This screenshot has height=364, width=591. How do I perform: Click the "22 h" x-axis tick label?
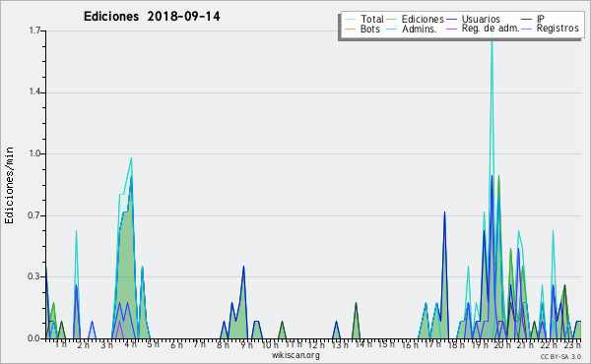549,344
